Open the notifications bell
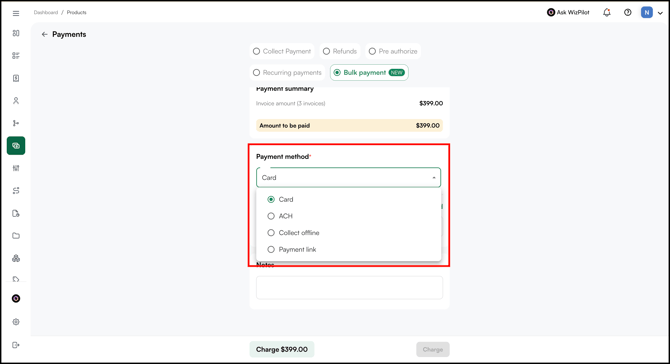670x364 pixels. tap(607, 12)
